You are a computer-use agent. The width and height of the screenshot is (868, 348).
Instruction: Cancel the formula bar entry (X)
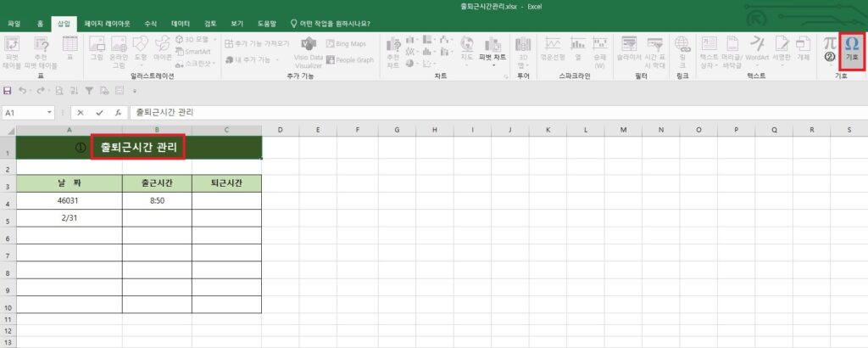tap(81, 113)
